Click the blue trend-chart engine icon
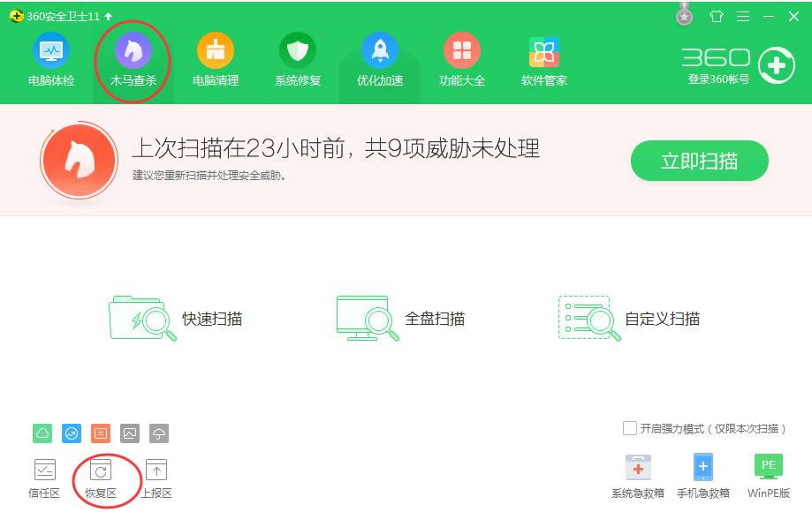812x512 pixels. [72, 433]
